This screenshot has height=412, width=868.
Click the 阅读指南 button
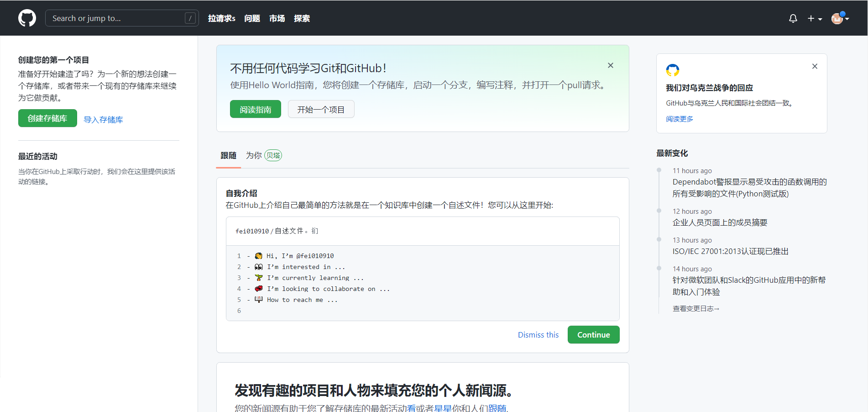256,109
